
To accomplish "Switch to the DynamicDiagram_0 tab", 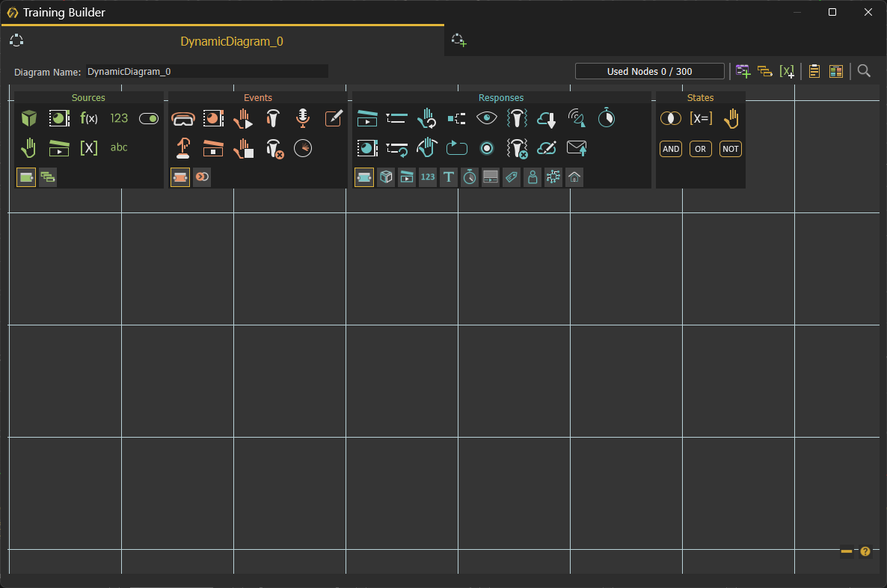I will tap(231, 41).
